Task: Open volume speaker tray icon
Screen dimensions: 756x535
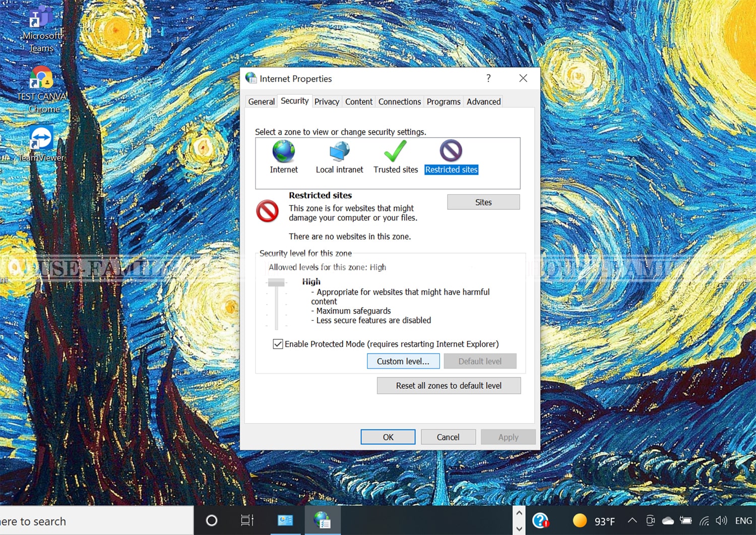Action: coord(721,520)
